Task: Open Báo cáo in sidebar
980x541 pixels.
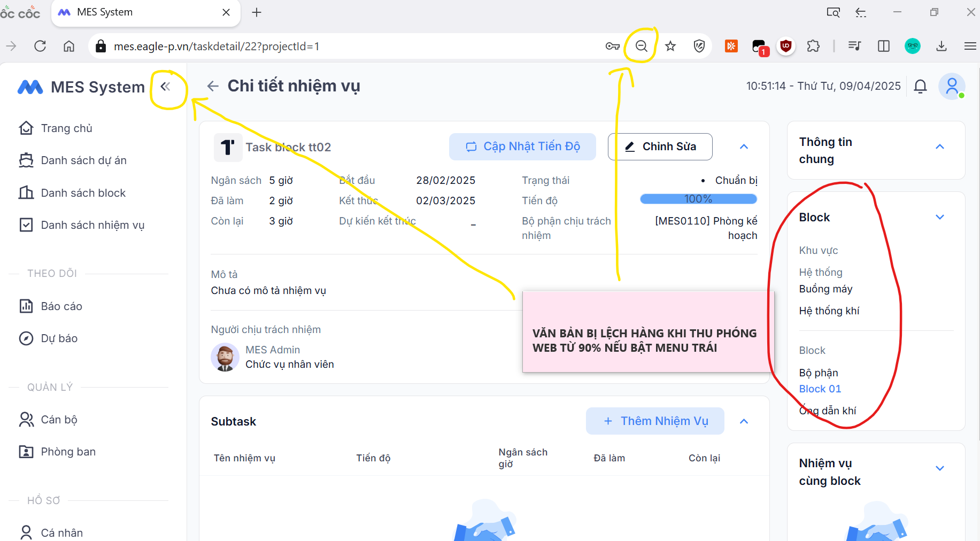Action: (x=61, y=306)
